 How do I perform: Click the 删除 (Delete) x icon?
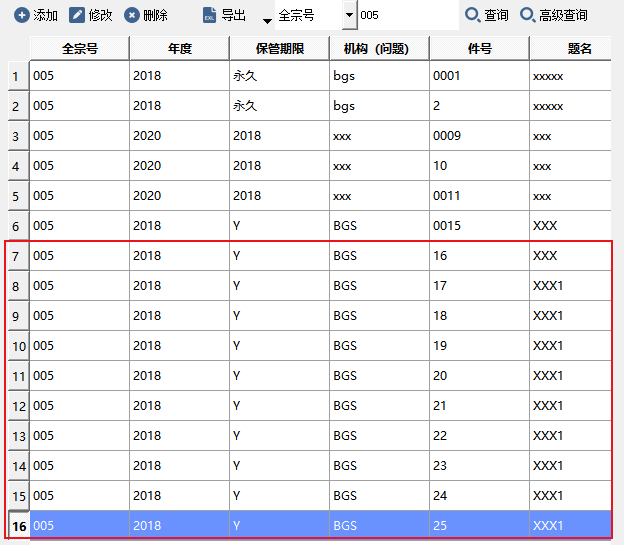tap(132, 16)
